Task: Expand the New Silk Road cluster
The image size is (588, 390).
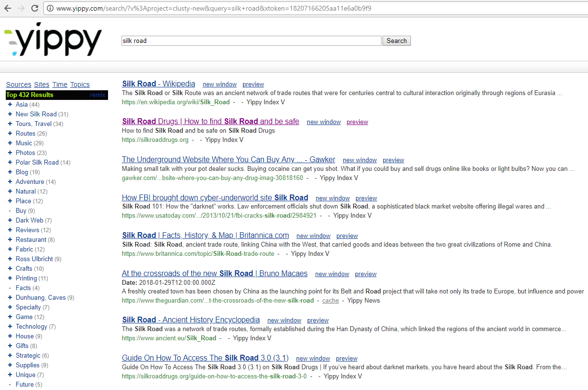Action: [10, 114]
